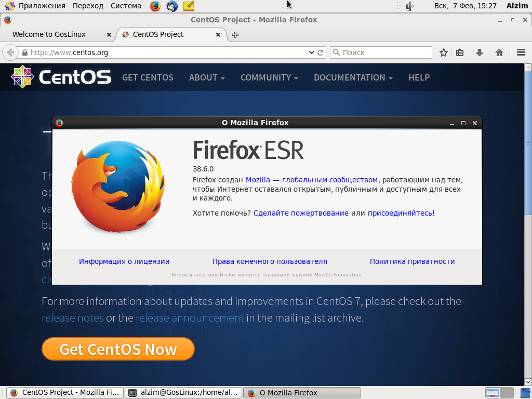Viewport: 532px width, 399px height.
Task: Open a new tab with plus icon
Action: tap(235, 35)
